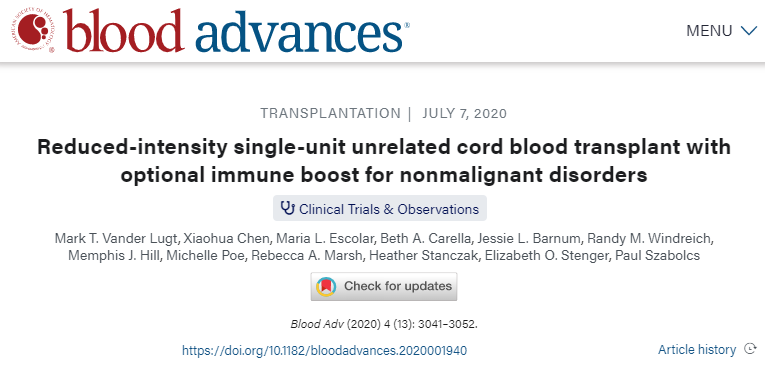
Task: Open Clinical Trials & Observations tag
Action: 380,209
